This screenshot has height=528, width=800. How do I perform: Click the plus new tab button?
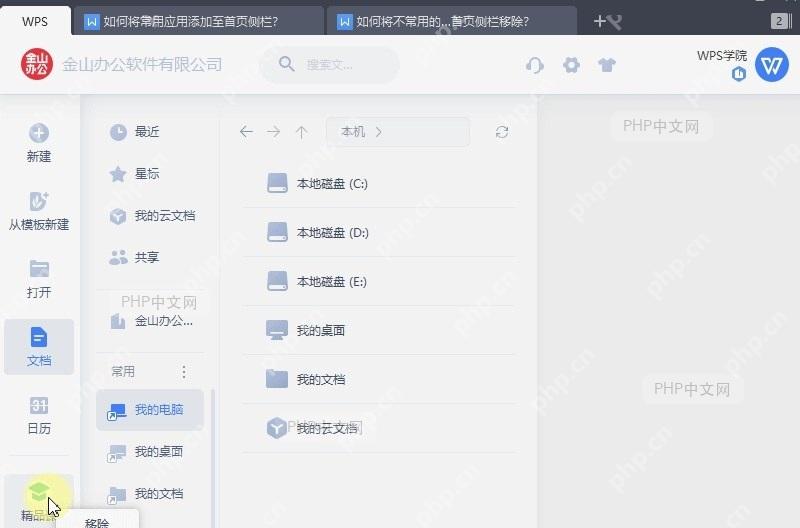point(600,21)
